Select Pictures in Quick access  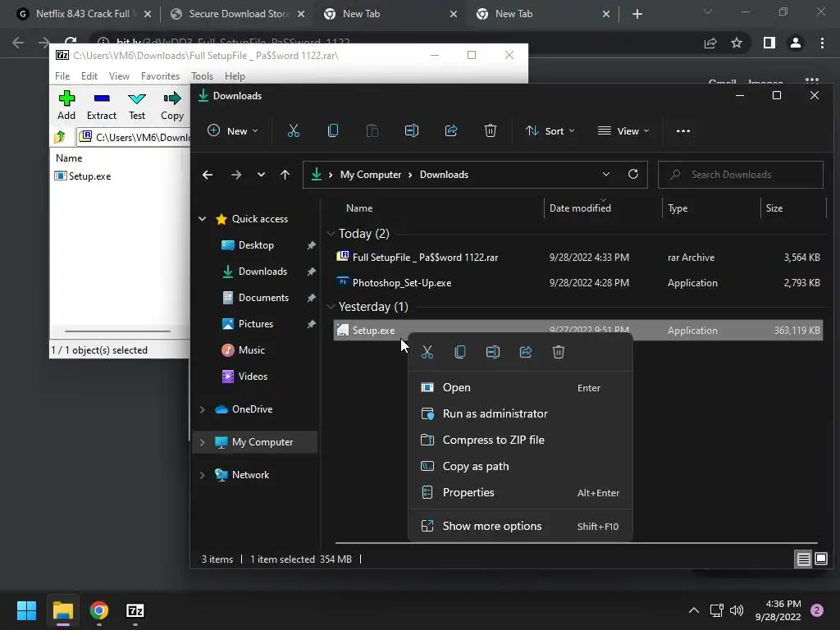[x=256, y=323]
